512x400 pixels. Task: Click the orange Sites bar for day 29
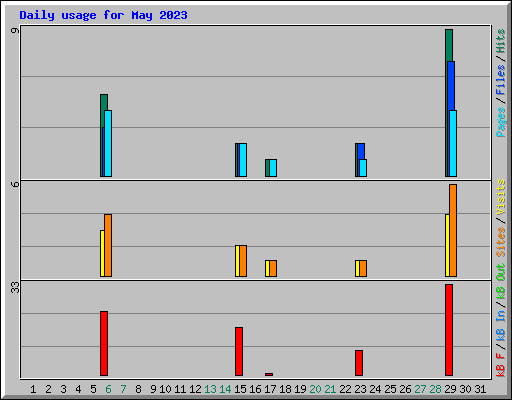453,230
